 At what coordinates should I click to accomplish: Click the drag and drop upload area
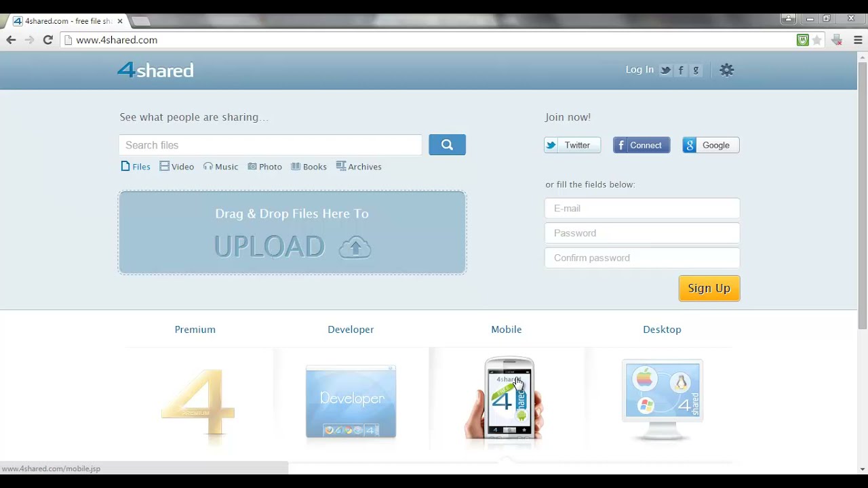(x=292, y=232)
